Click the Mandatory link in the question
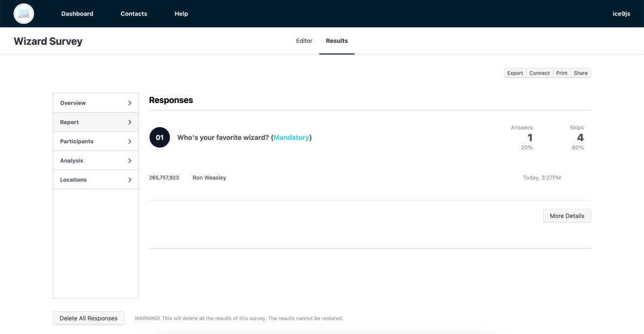The width and height of the screenshot is (644, 334). pyautogui.click(x=291, y=138)
